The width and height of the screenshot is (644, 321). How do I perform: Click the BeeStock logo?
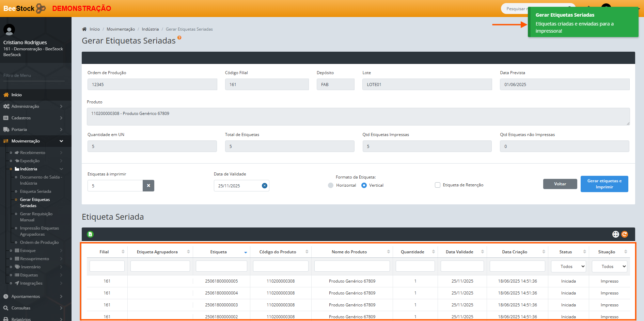[25, 8]
